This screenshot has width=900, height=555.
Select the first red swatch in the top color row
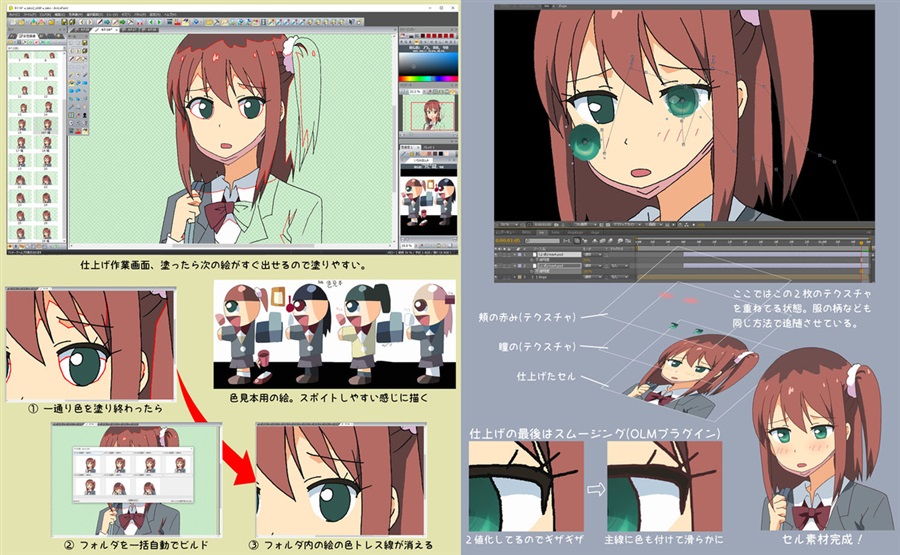[x=429, y=36]
